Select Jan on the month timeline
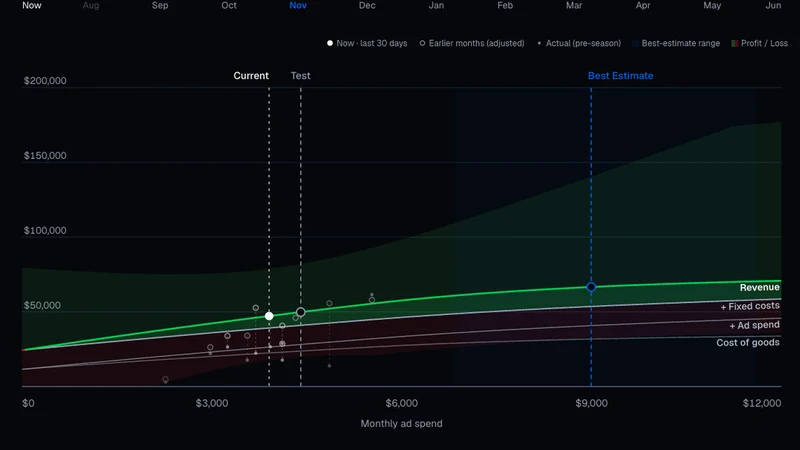The width and height of the screenshot is (800, 450). (436, 6)
